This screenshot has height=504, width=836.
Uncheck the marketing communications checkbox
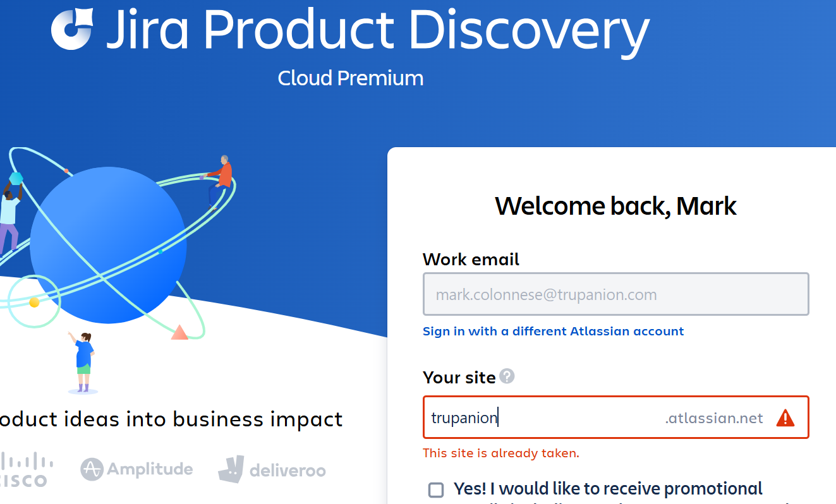435,489
